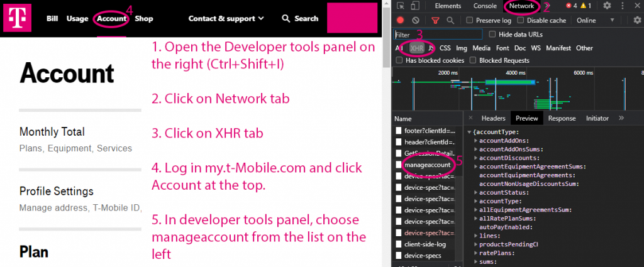Check the Hide data URLs box
The height and width of the screenshot is (267, 644).
point(492,35)
